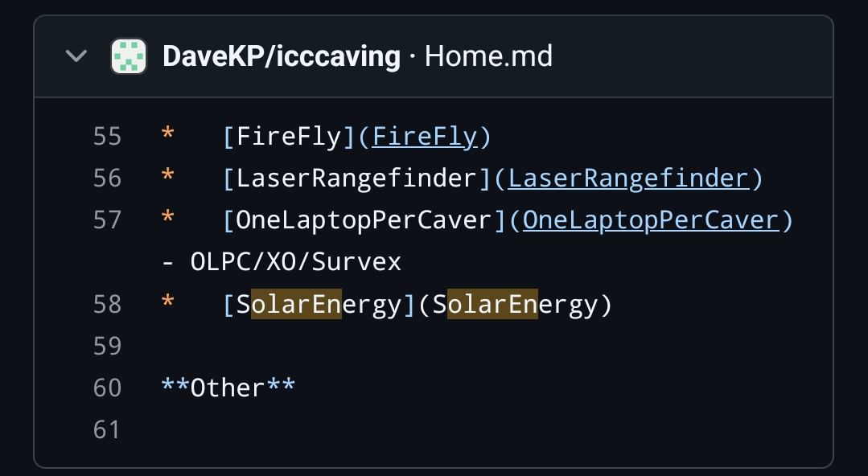This screenshot has width=868, height=476.
Task: Jump to line number 58
Action: point(107,305)
